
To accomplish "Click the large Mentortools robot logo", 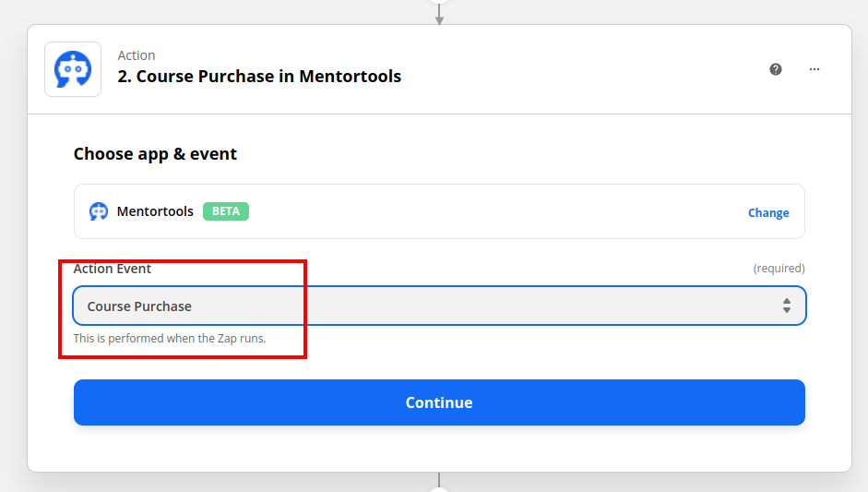I will (73, 69).
